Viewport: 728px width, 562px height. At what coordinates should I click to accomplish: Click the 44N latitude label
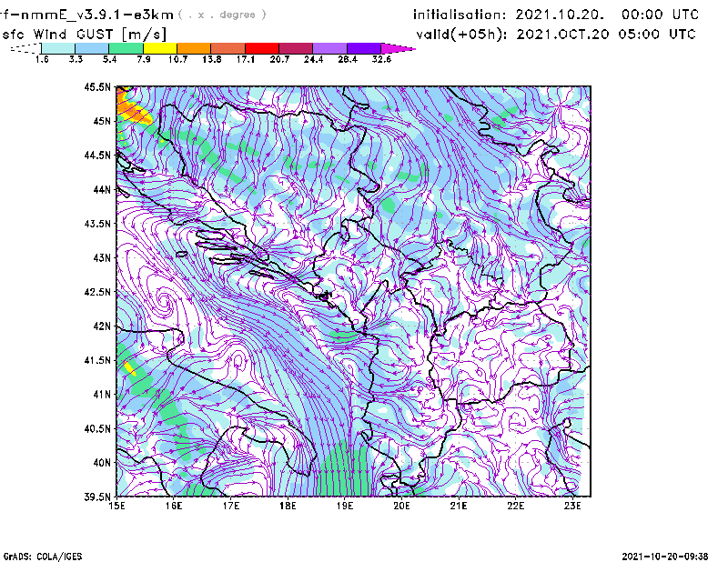(x=102, y=189)
